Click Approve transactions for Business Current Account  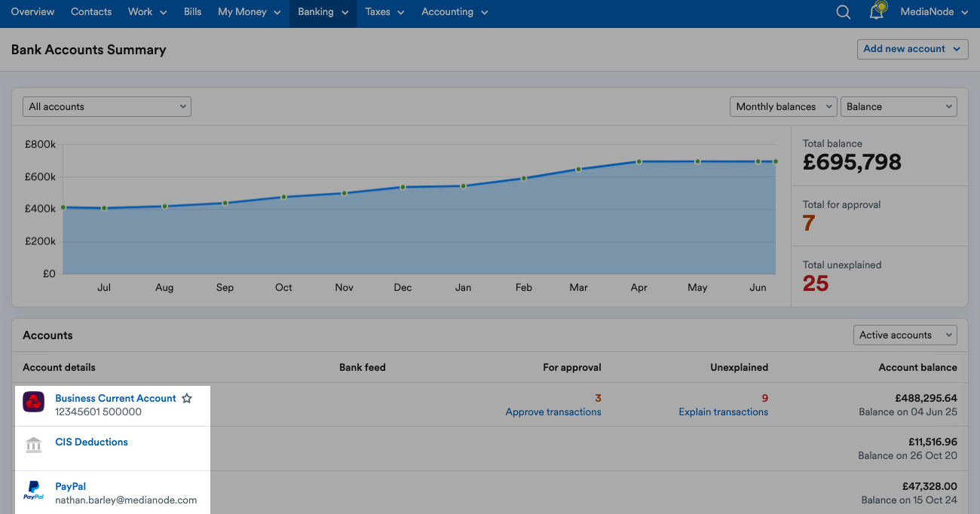[x=553, y=412]
